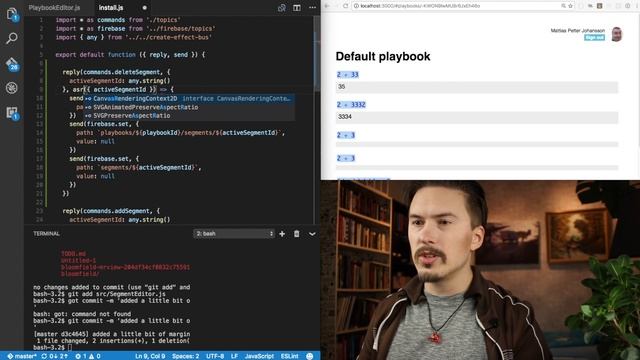Select the '2 + 3332' segment in playbook
This screenshot has width=640, height=360.
point(351,104)
